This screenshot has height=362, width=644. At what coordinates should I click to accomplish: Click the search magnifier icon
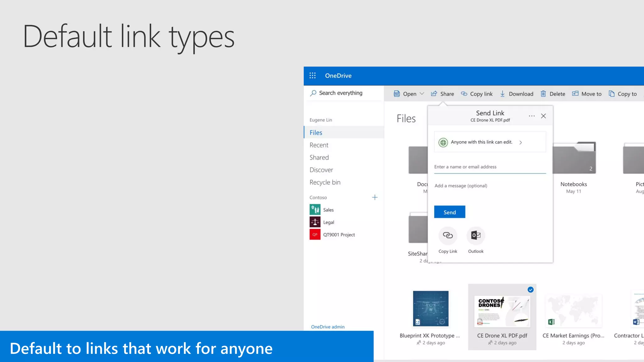point(313,93)
